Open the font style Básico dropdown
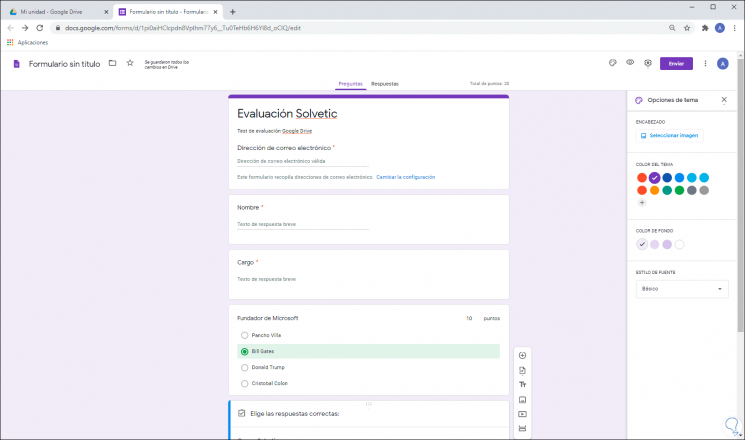The image size is (745, 440). pyautogui.click(x=682, y=289)
